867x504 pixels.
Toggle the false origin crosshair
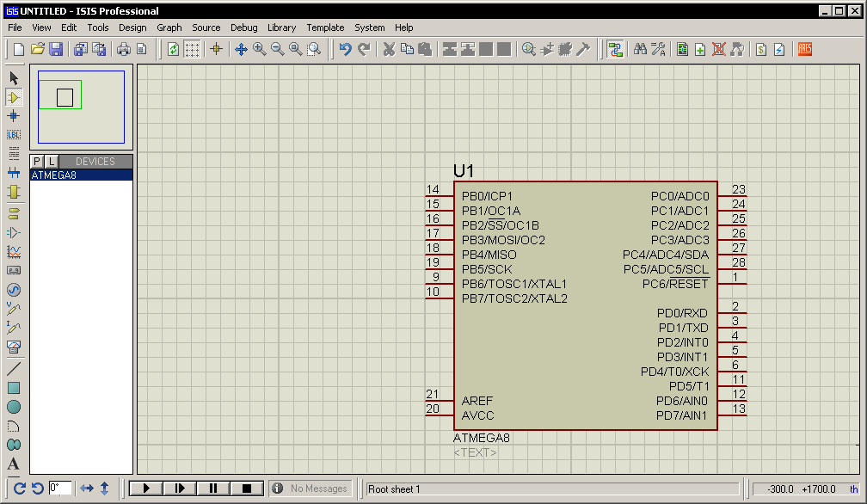pos(216,49)
